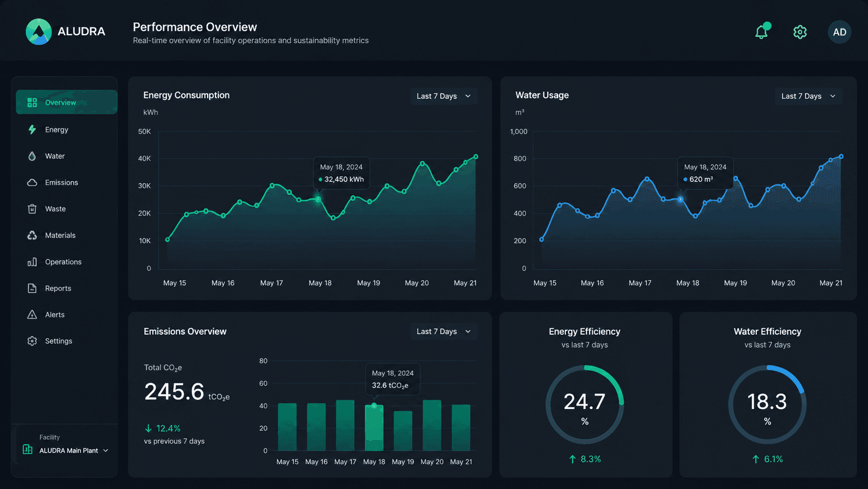868x489 pixels.
Task: Select the May 18 energy data point
Action: tap(318, 199)
